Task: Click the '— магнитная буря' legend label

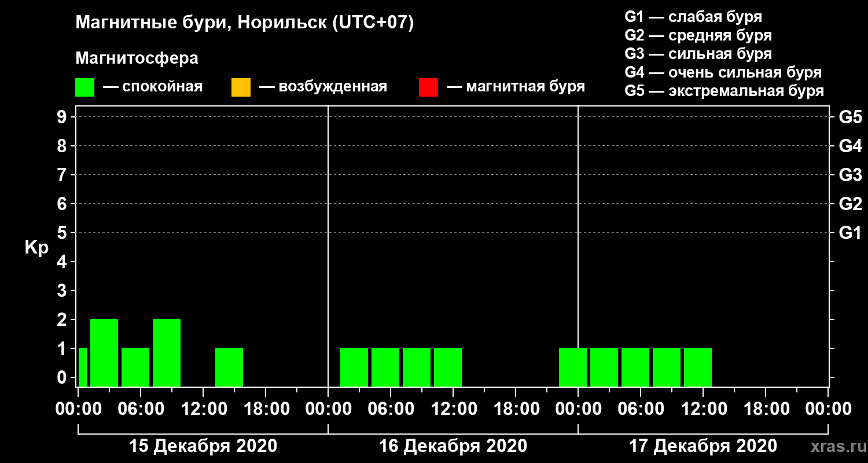Action: pyautogui.click(x=516, y=87)
